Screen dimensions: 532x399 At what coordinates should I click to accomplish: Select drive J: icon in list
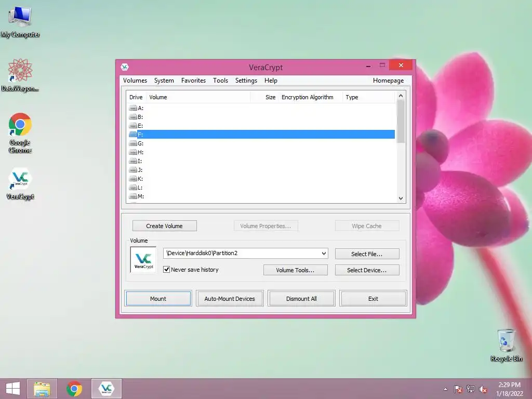132,170
